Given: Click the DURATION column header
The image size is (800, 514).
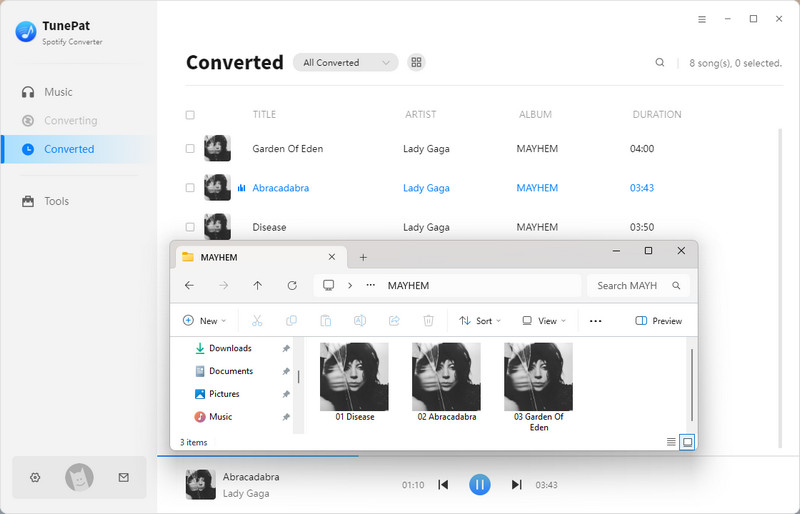Looking at the screenshot, I should click(x=657, y=114).
